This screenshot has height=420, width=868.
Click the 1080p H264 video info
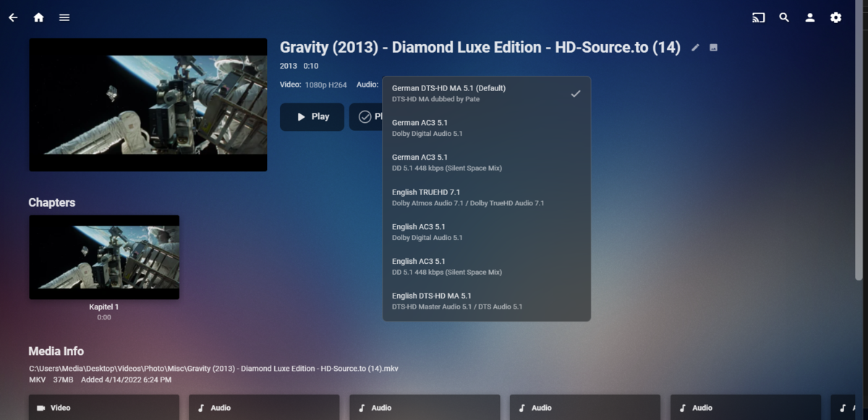coord(328,85)
